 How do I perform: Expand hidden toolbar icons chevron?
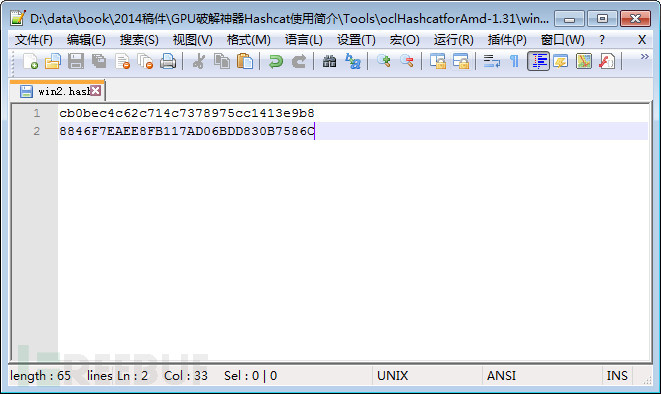click(645, 56)
